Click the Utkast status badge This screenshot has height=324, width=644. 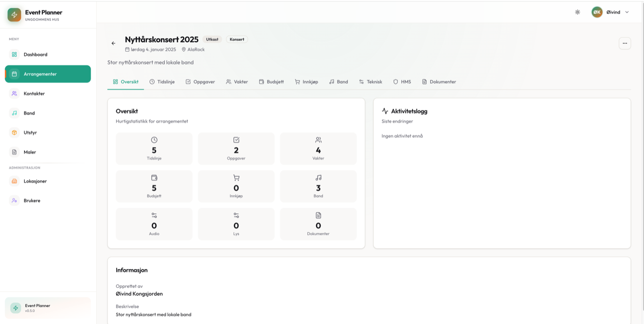coord(212,39)
